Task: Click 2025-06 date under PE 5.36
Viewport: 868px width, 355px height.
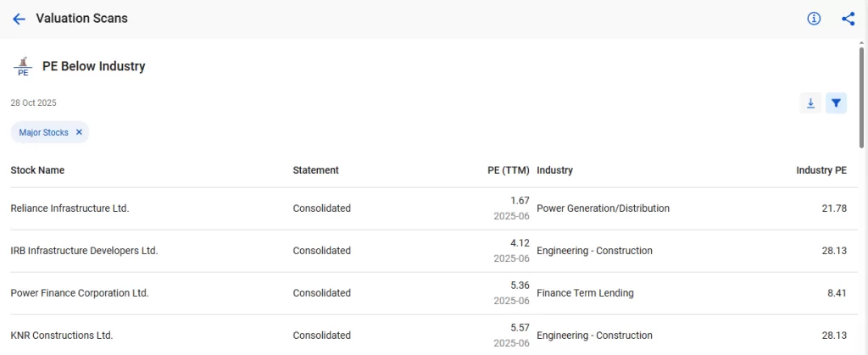Action: (511, 301)
